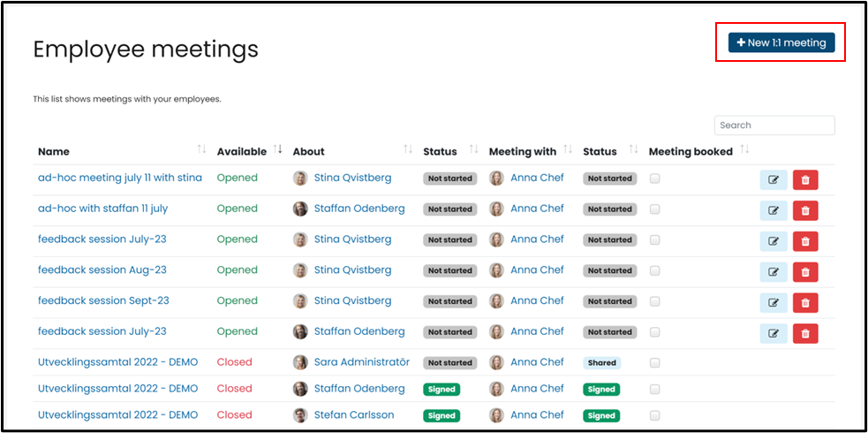Click edit icon for ad-hoc meeting july 11 with stina

[x=774, y=179]
